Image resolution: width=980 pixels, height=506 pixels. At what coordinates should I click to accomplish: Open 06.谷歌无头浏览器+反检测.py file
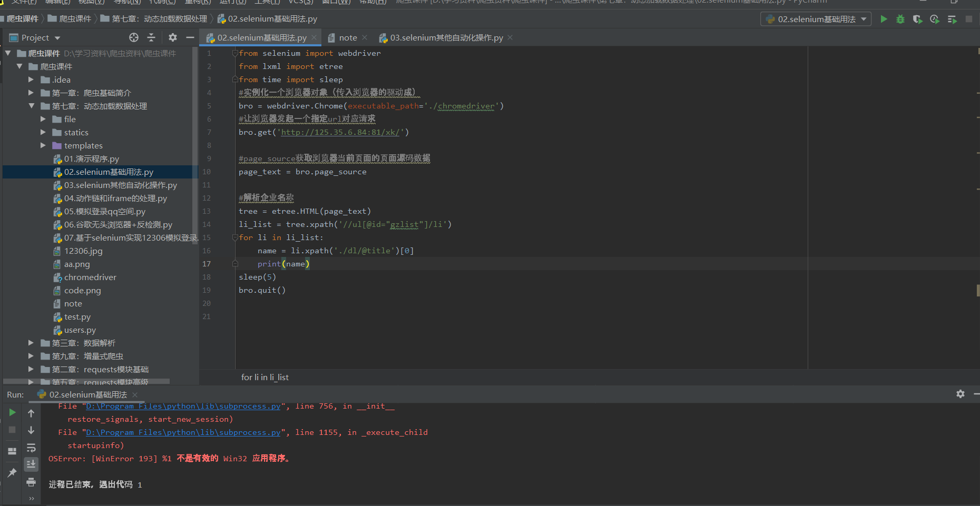point(118,224)
